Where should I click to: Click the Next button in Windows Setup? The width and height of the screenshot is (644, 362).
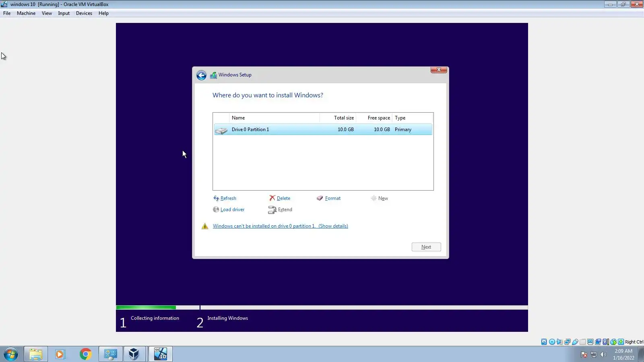426,247
